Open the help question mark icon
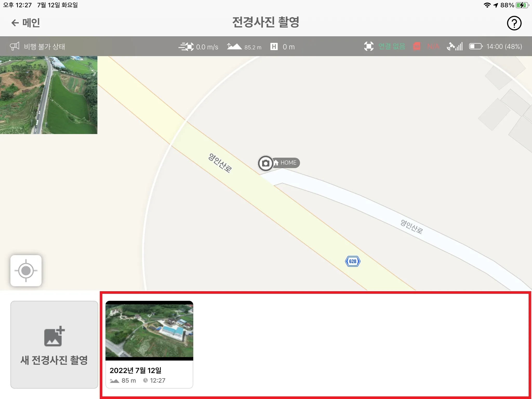 [x=514, y=23]
